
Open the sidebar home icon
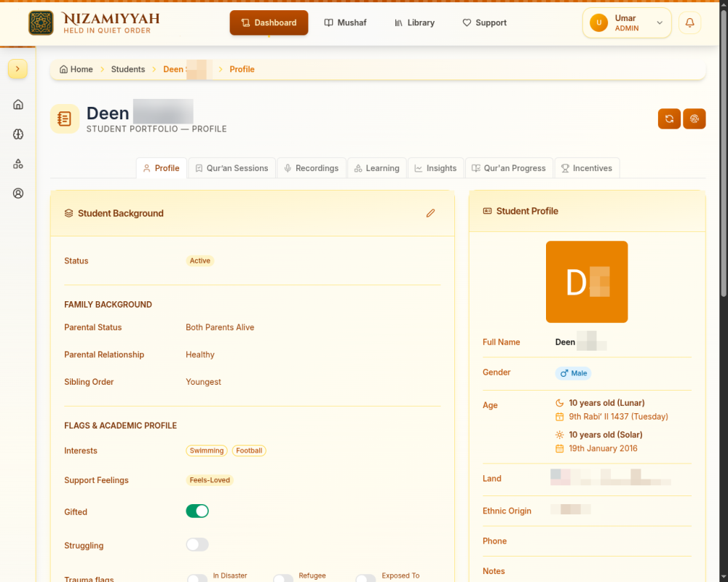(18, 105)
